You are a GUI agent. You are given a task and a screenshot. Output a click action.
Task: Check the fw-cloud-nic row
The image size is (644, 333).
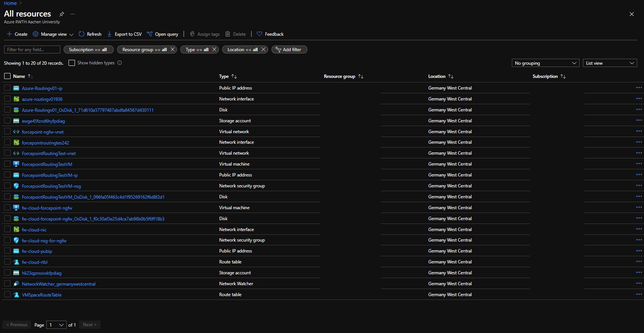[x=7, y=229]
